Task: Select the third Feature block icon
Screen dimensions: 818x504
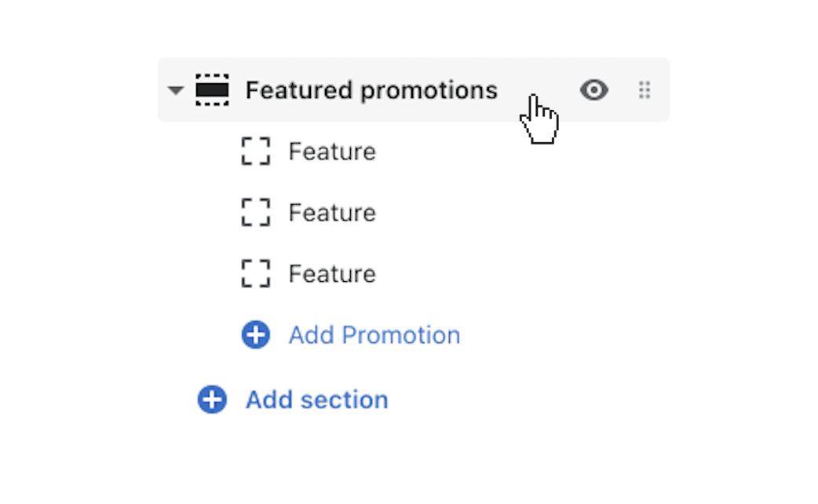Action: (x=255, y=273)
